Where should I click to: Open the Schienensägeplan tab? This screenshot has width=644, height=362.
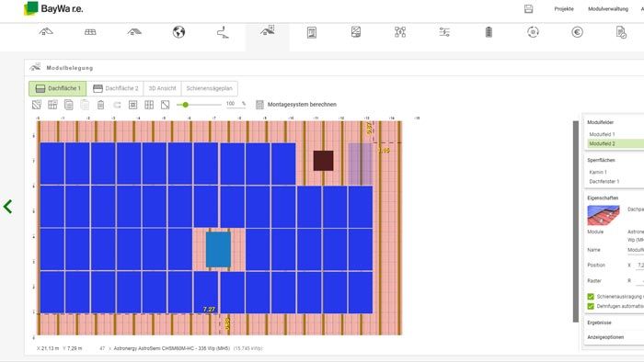[209, 88]
